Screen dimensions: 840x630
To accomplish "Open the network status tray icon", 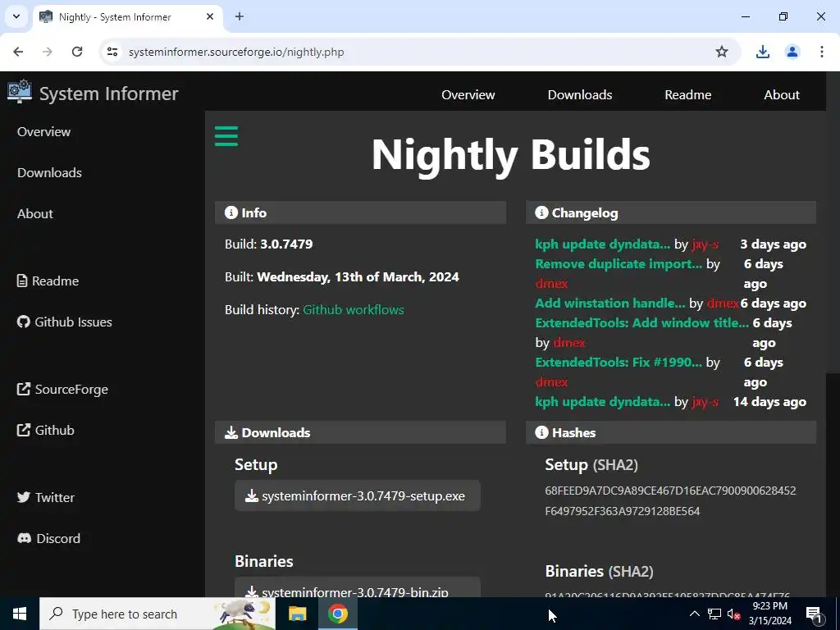I will pyautogui.click(x=714, y=614).
